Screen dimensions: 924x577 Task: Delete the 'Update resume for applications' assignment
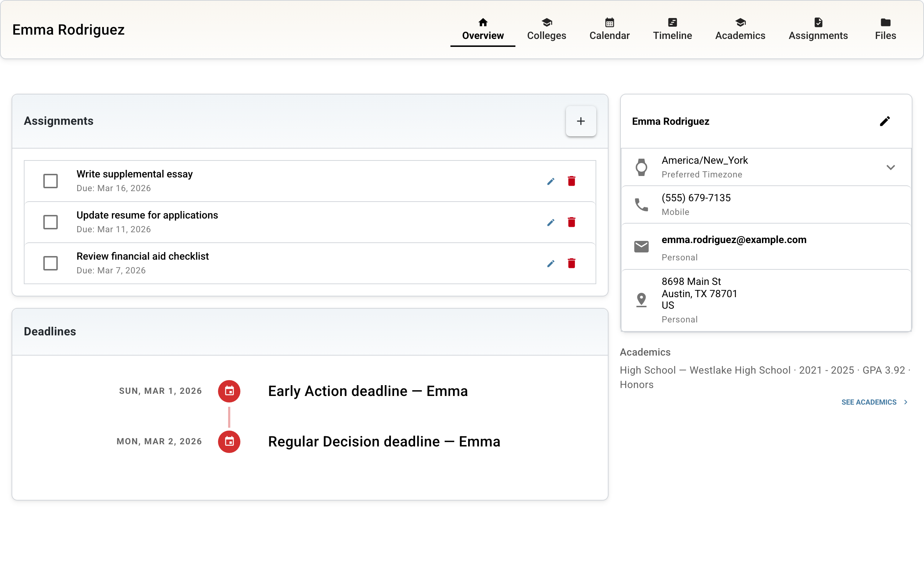click(572, 222)
